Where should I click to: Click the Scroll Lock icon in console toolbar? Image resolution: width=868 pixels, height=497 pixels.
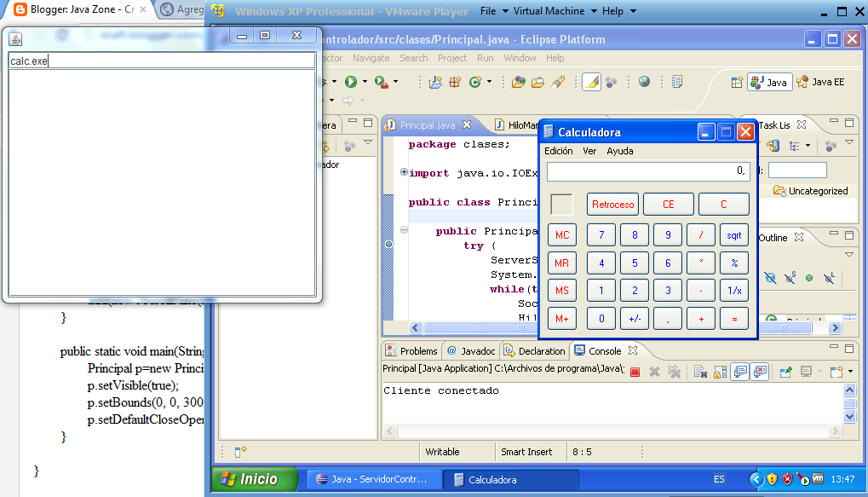[720, 372]
